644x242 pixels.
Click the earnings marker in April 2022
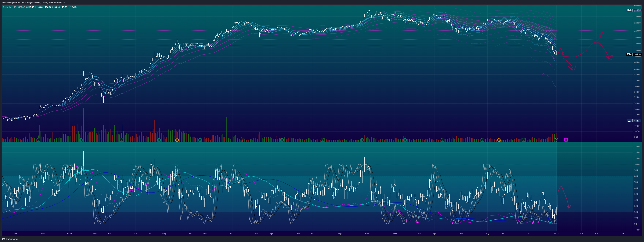click(442, 140)
